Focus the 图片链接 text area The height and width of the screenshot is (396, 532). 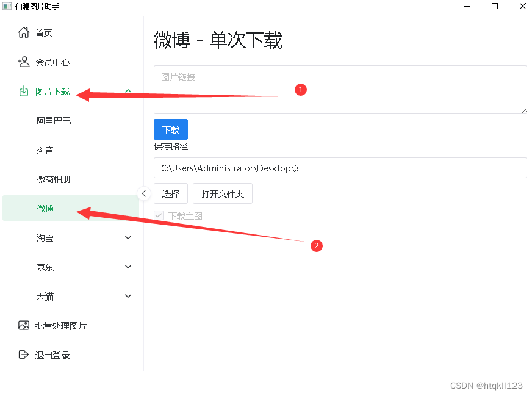(340, 90)
